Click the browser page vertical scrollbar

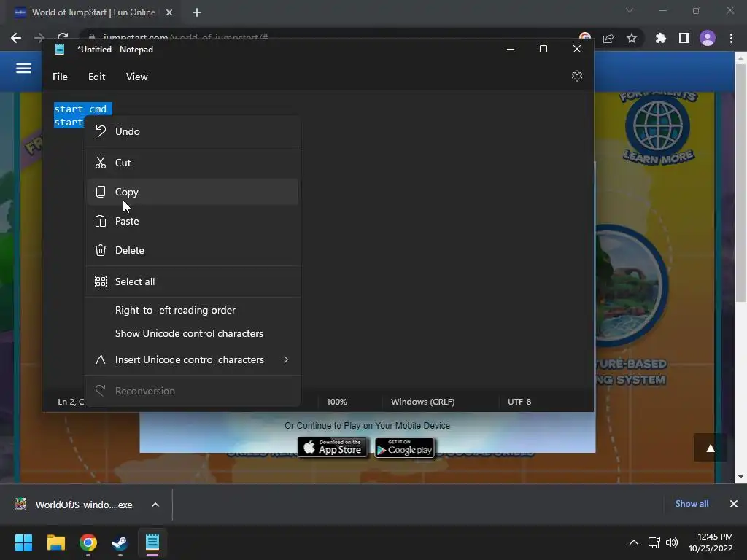(740, 183)
